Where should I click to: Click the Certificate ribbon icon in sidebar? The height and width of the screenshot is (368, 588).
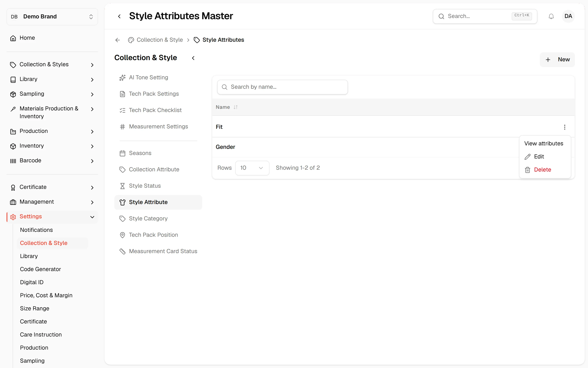(x=13, y=187)
